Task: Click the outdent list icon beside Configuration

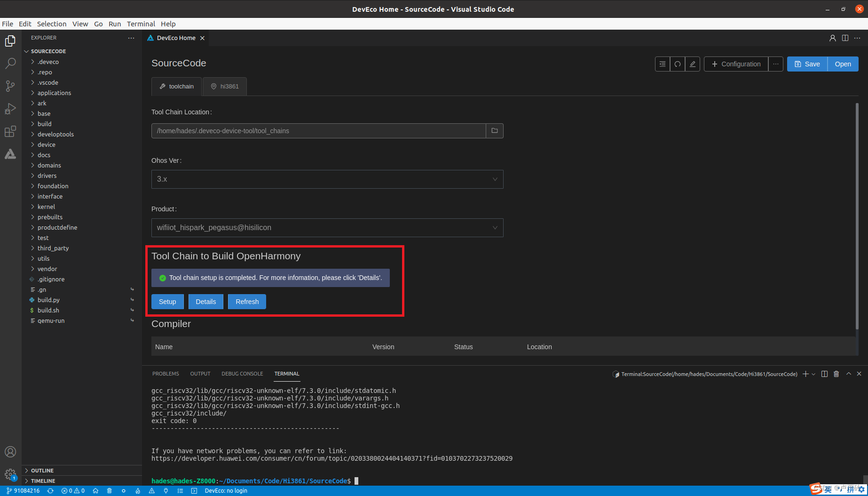Action: point(663,64)
